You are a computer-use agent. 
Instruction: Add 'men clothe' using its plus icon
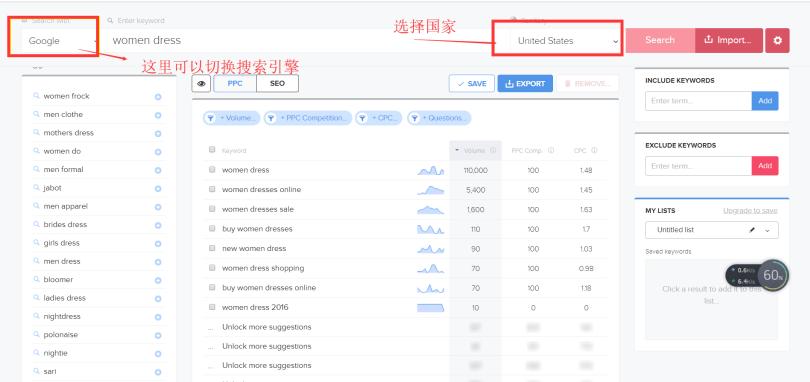pyautogui.click(x=158, y=115)
